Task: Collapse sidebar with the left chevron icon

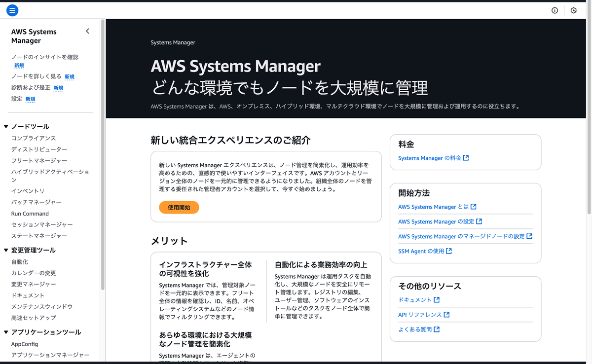Action: (87, 31)
